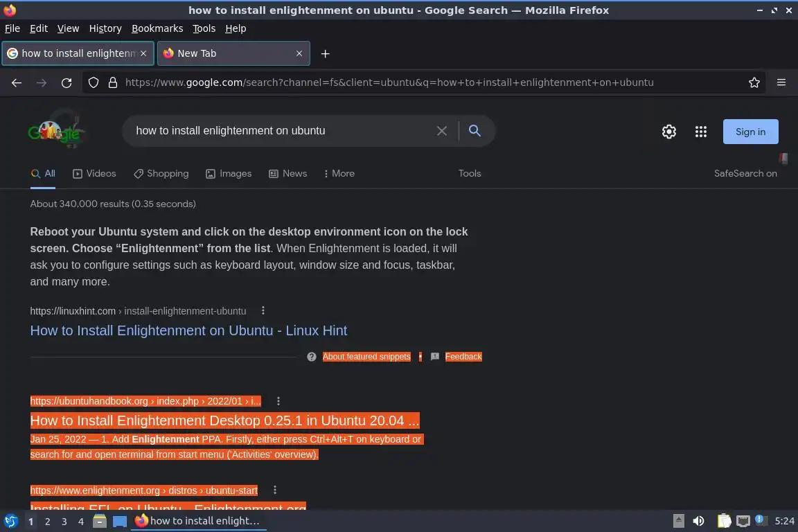Open the www.enlightenment.org ubuntu-start URL

point(143,490)
